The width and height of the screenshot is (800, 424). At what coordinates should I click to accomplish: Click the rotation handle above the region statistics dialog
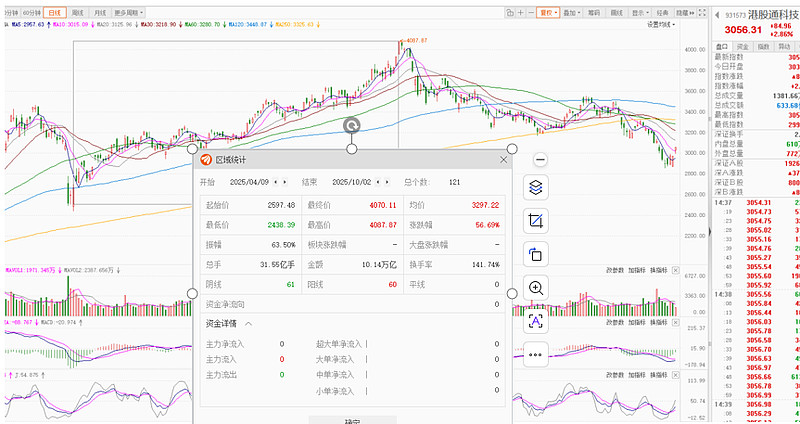coord(352,126)
